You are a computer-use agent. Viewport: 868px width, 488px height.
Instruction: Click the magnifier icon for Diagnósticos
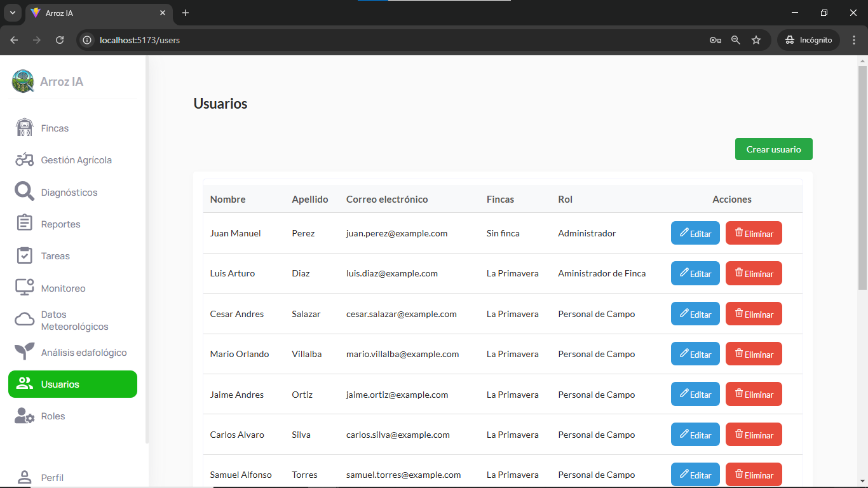pyautogui.click(x=25, y=192)
